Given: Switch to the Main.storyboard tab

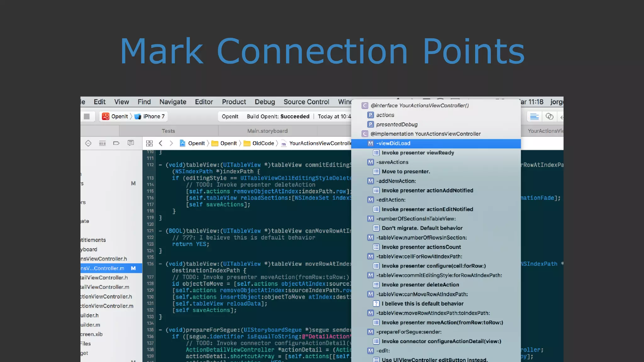Looking at the screenshot, I should click(267, 131).
